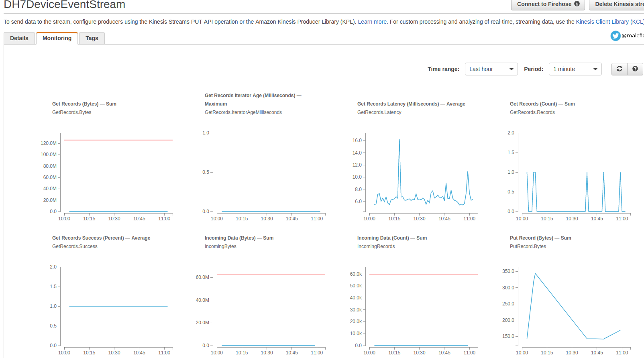This screenshot has height=358, width=644.
Task: Open the Period dropdown
Action: (x=575, y=69)
